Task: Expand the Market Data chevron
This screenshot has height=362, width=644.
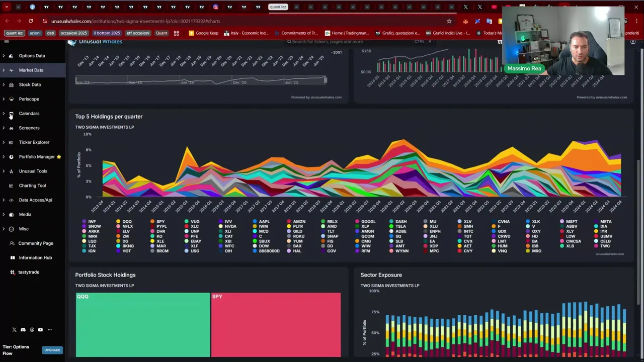Action: coord(4,70)
